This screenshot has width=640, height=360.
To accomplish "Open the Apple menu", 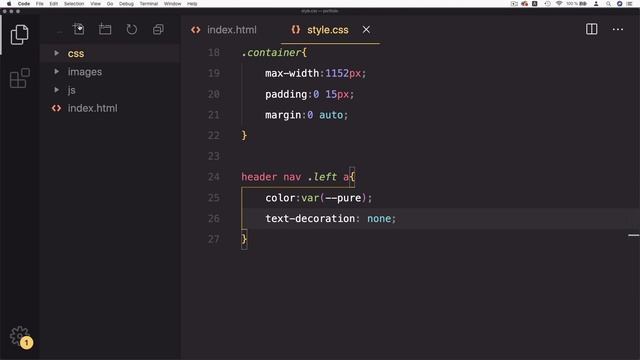I will (9, 4).
